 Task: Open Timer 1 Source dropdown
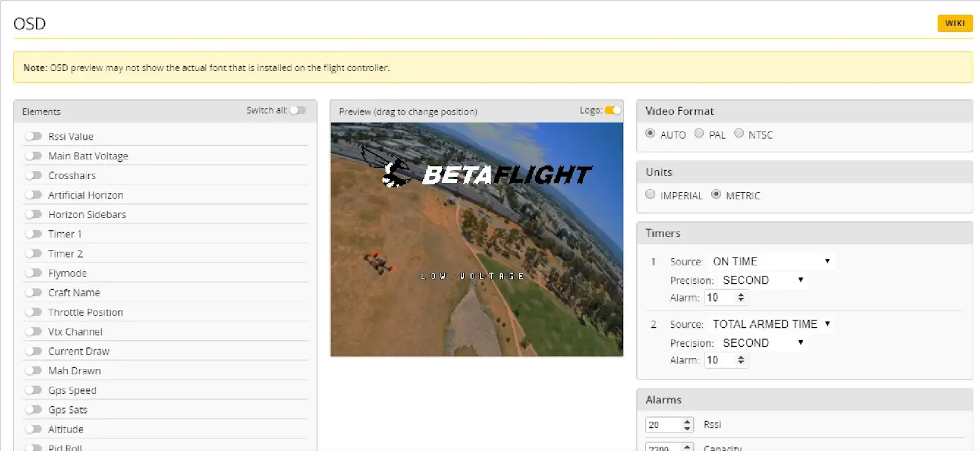(x=771, y=262)
